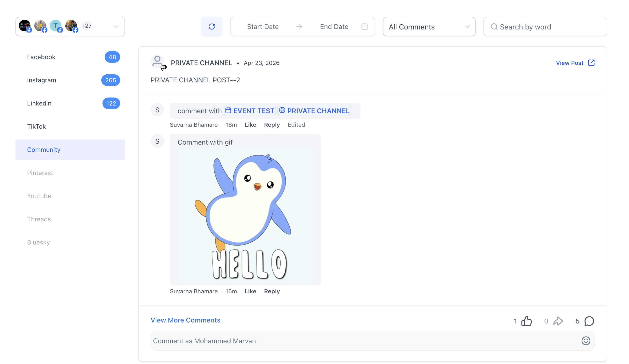
Task: Click the EVENT TEST mention tag
Action: (x=250, y=111)
